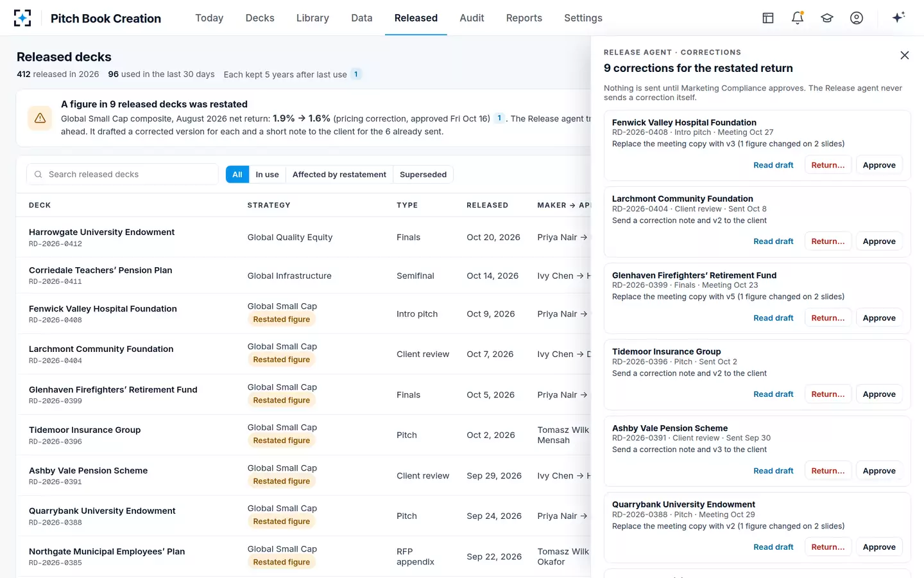This screenshot has width=924, height=578.
Task: Click the Pitch Book Creation logo icon
Action: [22, 18]
